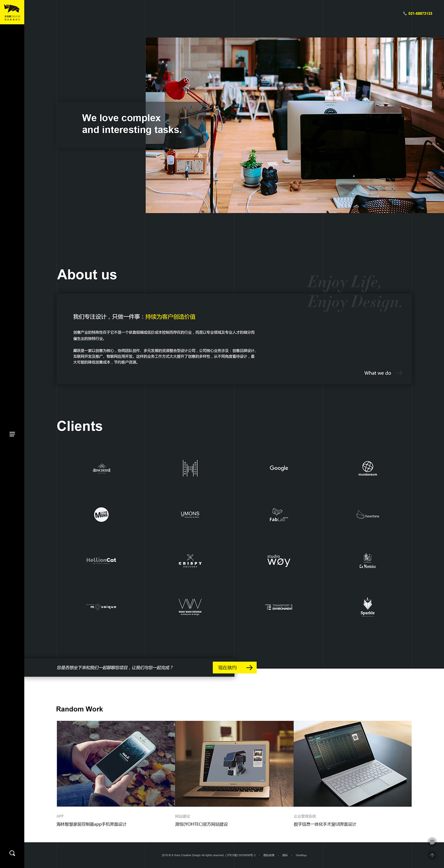Click the mosaique client logo

coord(101,607)
